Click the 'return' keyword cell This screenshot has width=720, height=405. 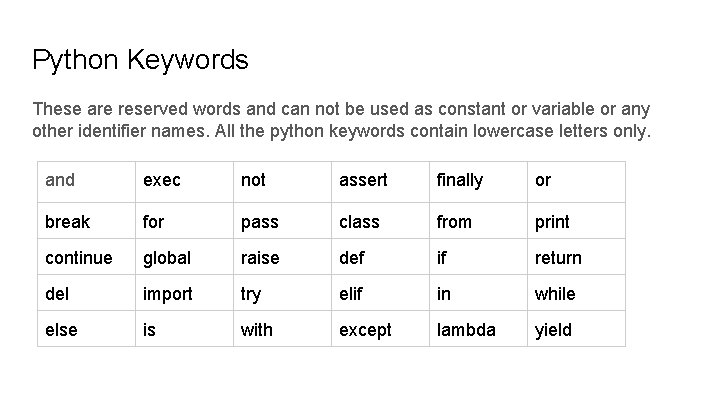pos(576,257)
